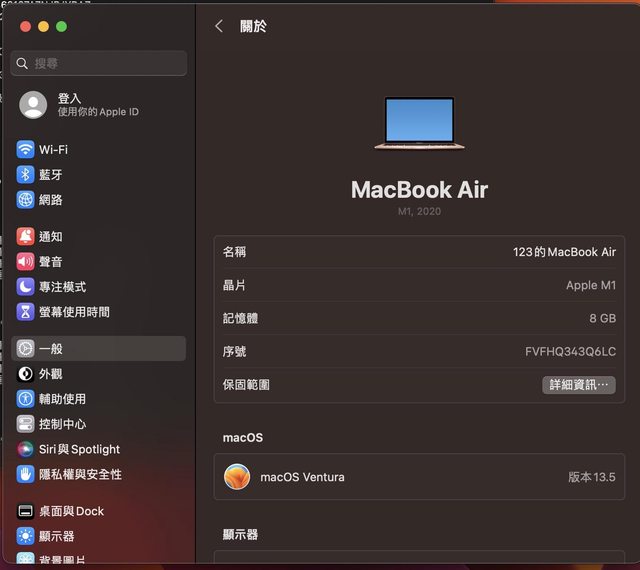Open Focus (專注模式) moon icon

(x=26, y=287)
